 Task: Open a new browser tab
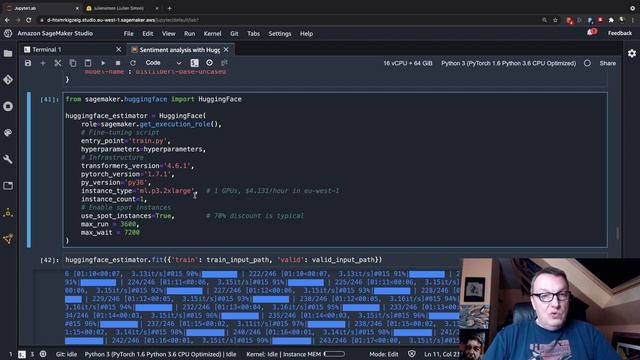[x=169, y=8]
